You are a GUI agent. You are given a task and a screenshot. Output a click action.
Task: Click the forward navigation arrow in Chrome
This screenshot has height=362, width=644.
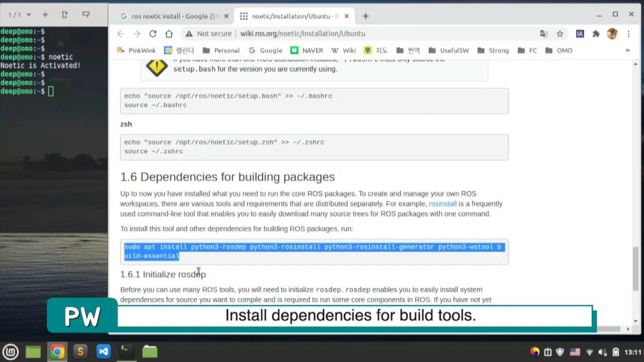[137, 34]
